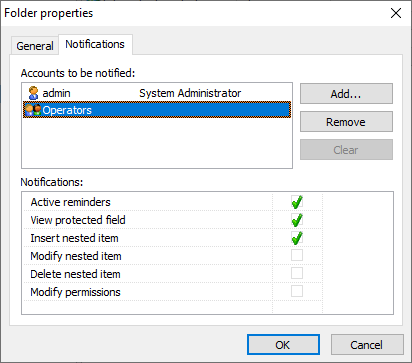Click the Insert nested item label
Viewport: 412px width, 363px height.
tap(74, 238)
